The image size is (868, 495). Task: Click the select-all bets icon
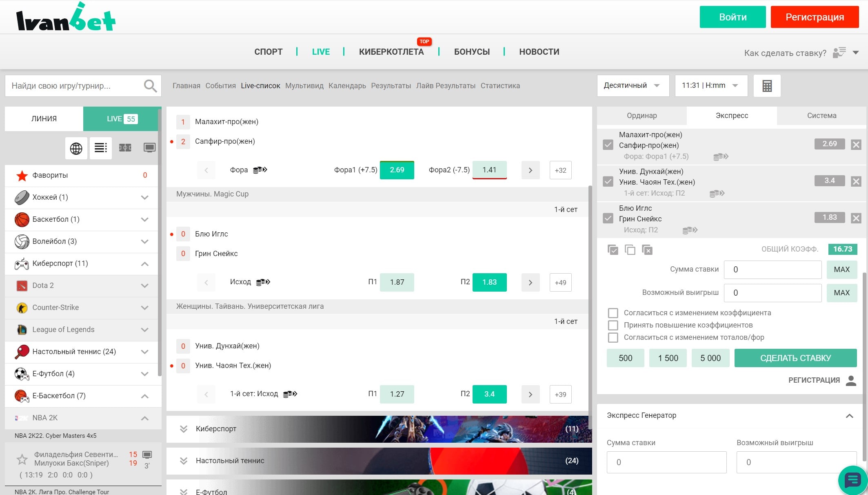[x=613, y=250]
